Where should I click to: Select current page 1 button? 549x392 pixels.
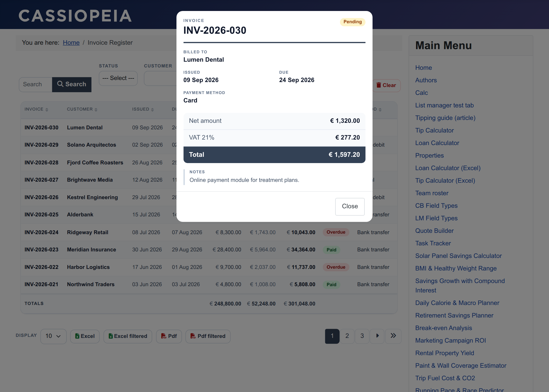(x=332, y=336)
